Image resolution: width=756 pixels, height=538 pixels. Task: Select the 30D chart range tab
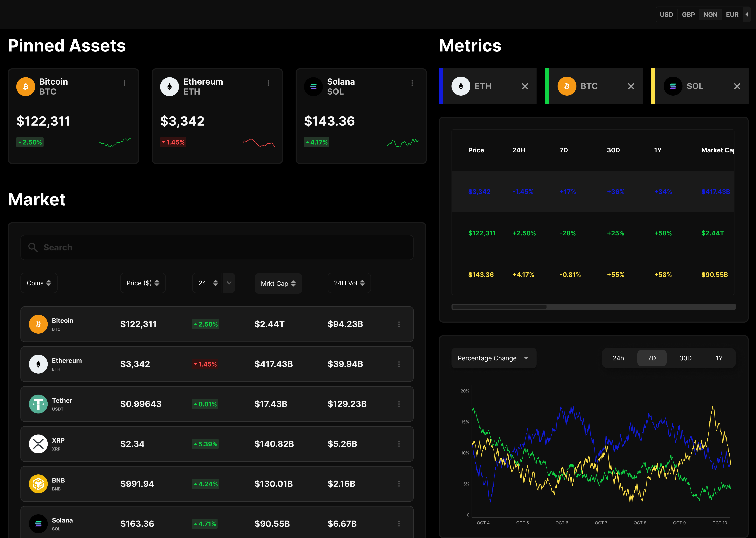(685, 358)
